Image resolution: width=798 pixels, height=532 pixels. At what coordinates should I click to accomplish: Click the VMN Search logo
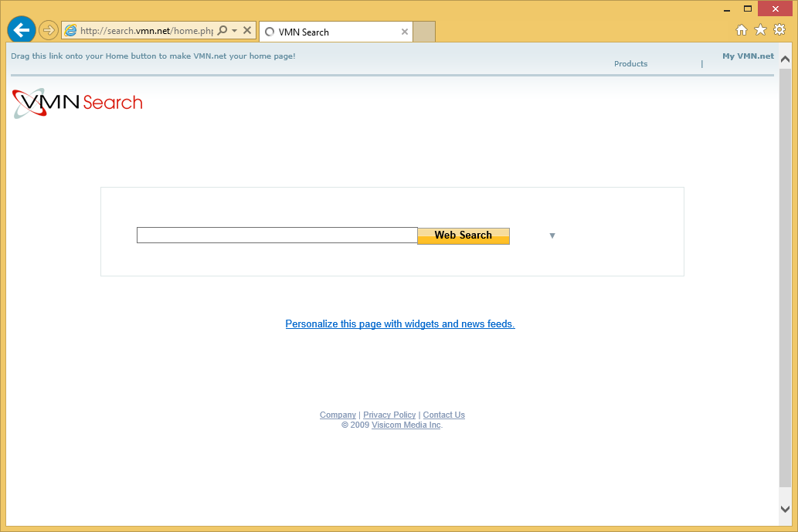pyautogui.click(x=77, y=103)
